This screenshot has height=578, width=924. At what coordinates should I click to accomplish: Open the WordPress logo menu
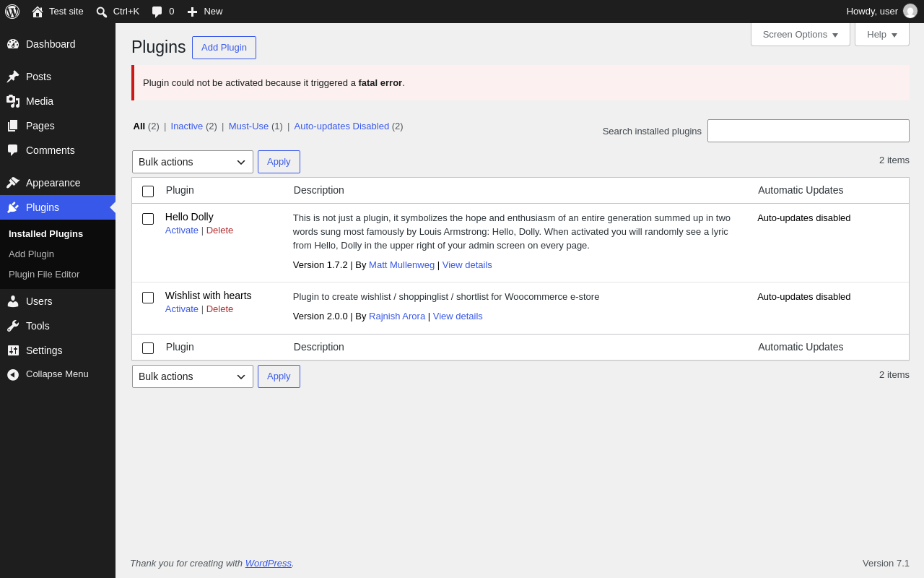[x=12, y=12]
